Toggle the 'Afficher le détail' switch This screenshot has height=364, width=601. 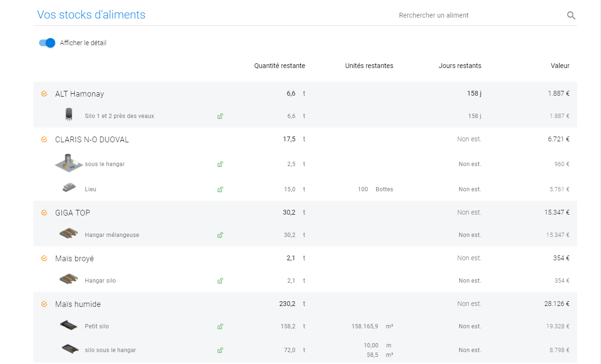pos(47,43)
